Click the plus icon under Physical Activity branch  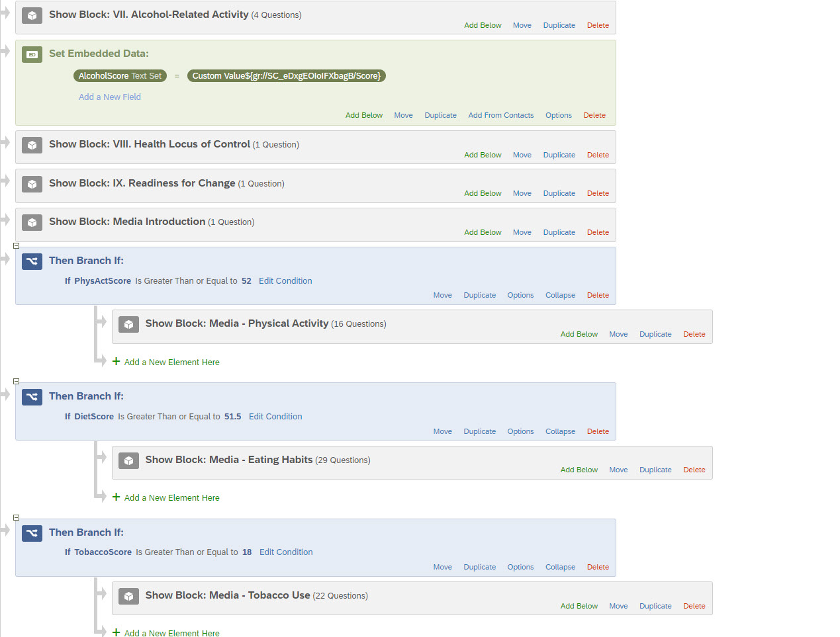[x=116, y=361]
